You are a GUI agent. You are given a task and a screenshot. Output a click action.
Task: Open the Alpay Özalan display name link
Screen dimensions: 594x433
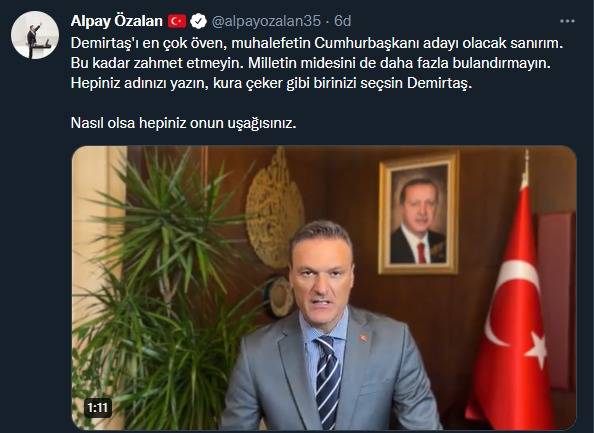117,21
